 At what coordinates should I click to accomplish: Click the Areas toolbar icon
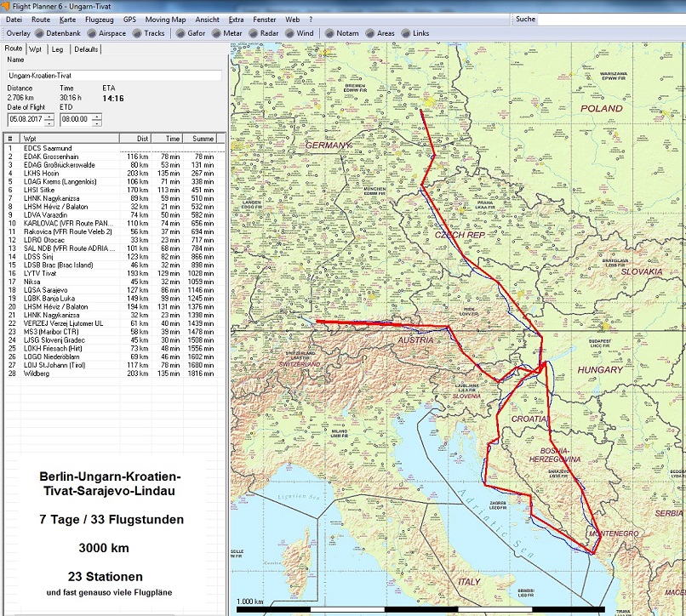pos(370,33)
